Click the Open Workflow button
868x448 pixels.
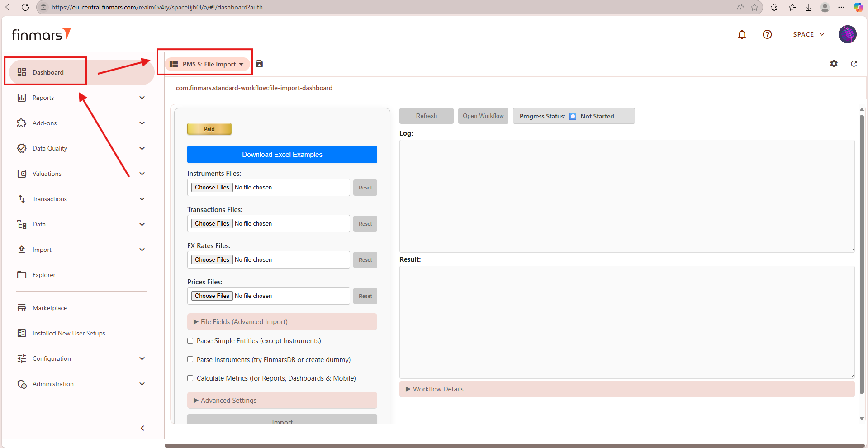pyautogui.click(x=483, y=116)
